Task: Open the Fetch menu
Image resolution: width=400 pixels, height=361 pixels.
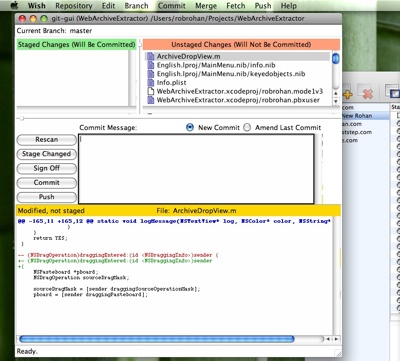Action: (x=236, y=6)
